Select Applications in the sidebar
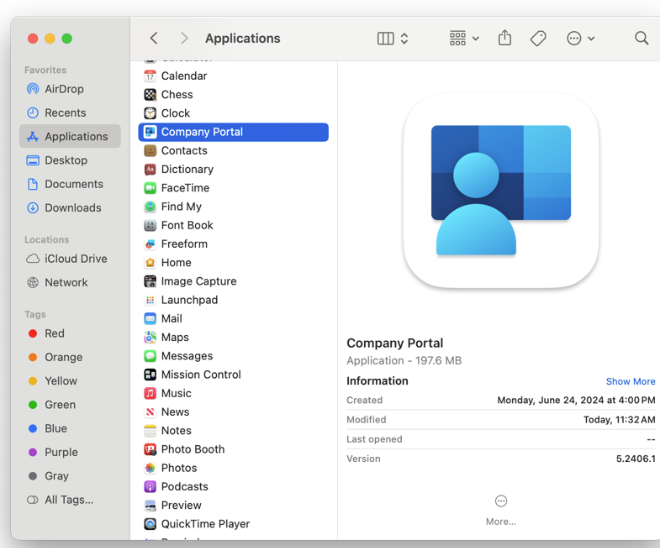Screen dimensions: 660x548 70,136
